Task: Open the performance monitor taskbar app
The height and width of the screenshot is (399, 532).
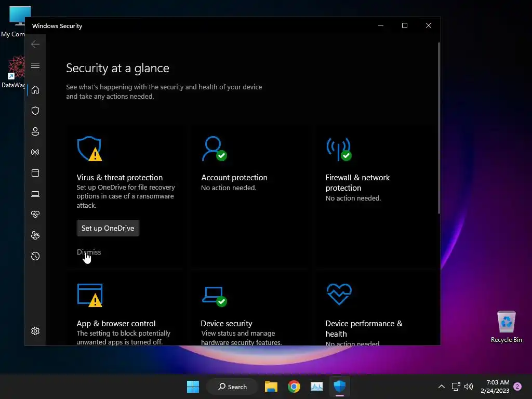Action: click(317, 387)
